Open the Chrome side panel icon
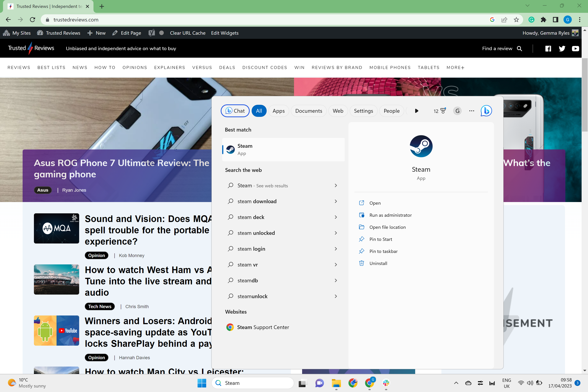Viewport: 588px width, 392px height. pyautogui.click(x=556, y=19)
